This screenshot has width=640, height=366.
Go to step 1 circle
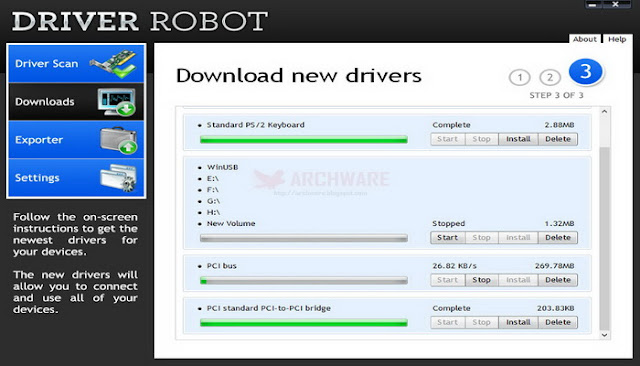pos(520,78)
